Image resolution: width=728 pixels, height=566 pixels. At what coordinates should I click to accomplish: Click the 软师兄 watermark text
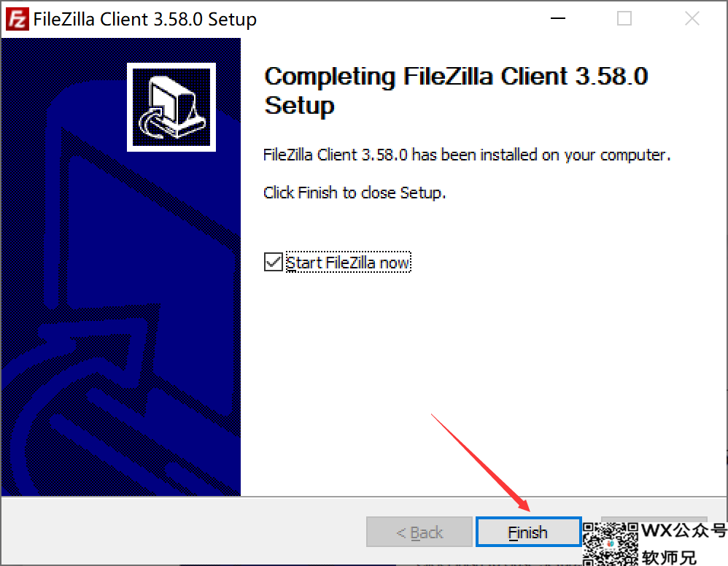pyautogui.click(x=669, y=557)
